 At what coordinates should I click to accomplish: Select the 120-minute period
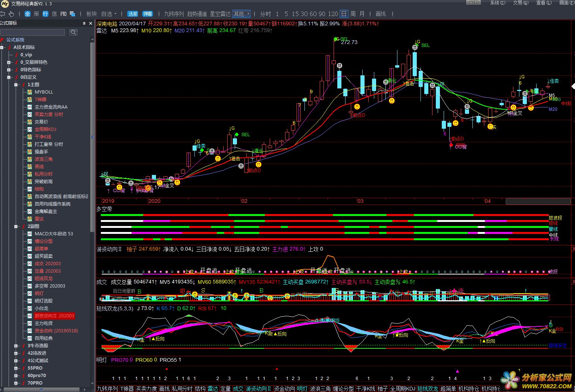click(x=333, y=14)
